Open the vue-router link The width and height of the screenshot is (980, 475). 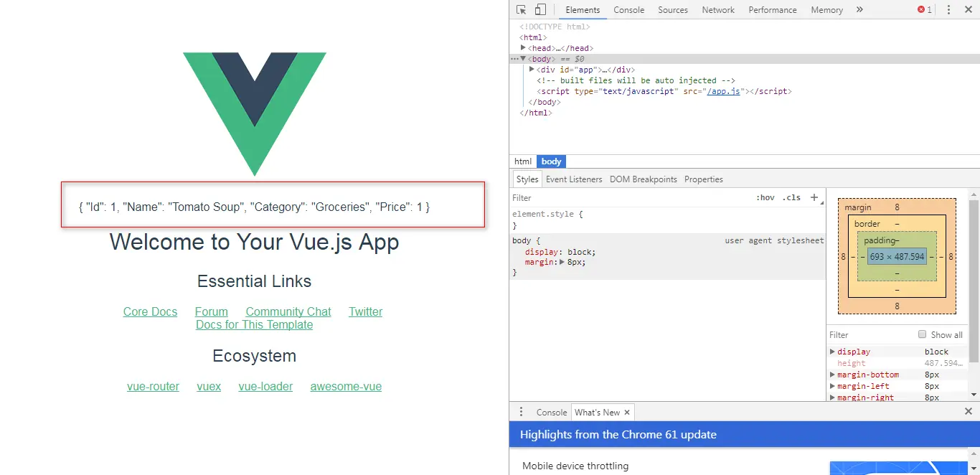(x=153, y=386)
